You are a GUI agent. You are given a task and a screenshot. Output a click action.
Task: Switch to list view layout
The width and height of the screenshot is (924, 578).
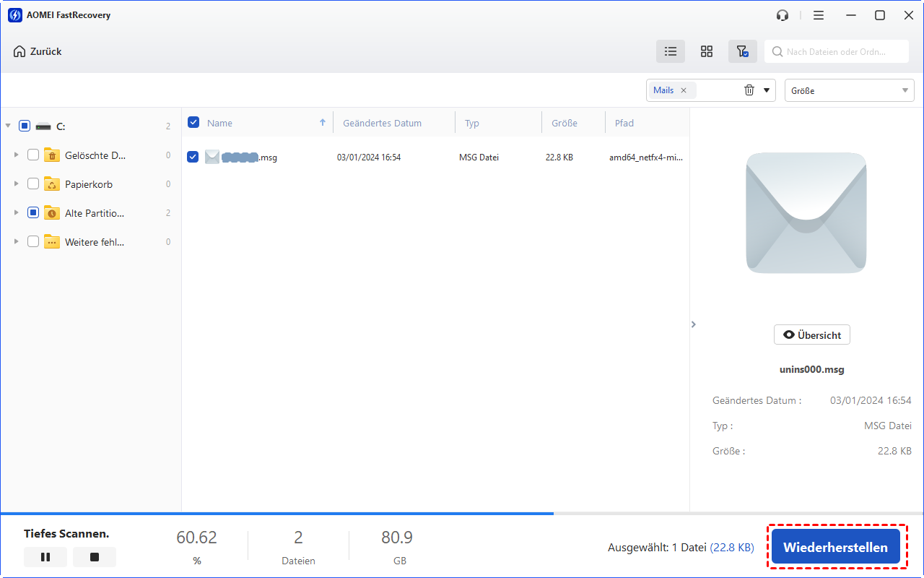coord(671,51)
